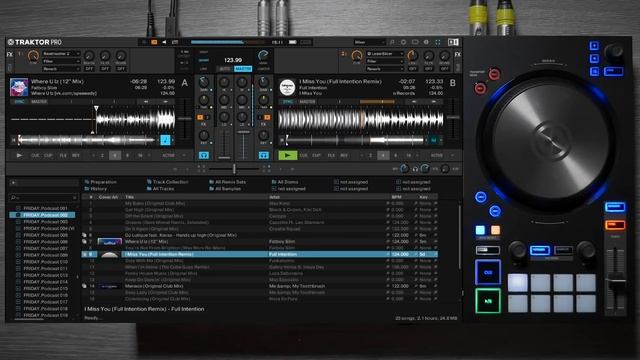Open FX unit 2 Reverb effect dropdown
Viewport: 640px width, 360px height.
pos(384,69)
